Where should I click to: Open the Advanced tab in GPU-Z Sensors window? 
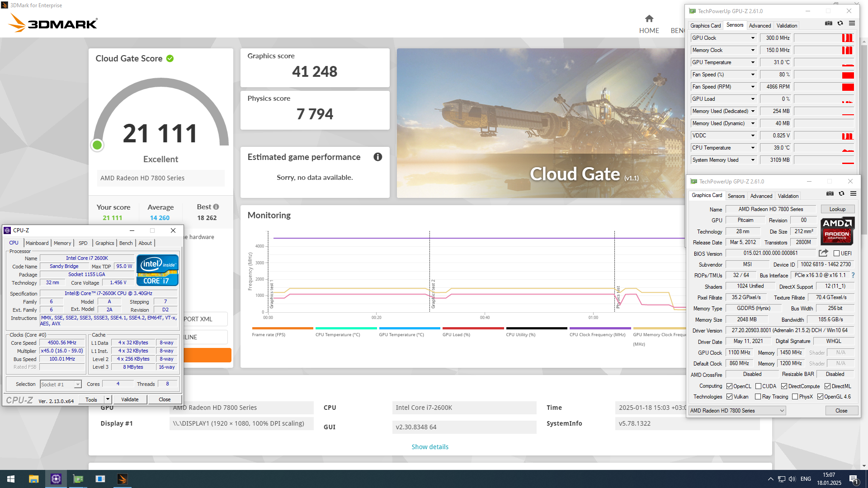coord(760,26)
